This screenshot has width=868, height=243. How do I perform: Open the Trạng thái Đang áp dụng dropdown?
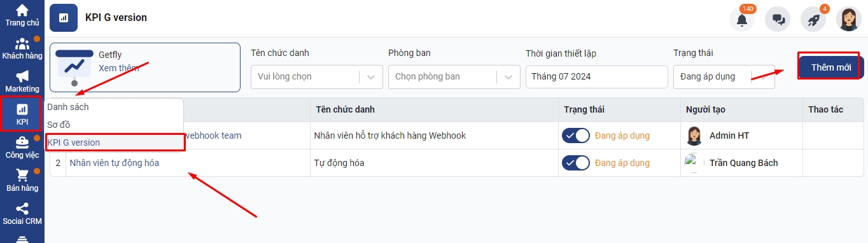[x=724, y=76]
